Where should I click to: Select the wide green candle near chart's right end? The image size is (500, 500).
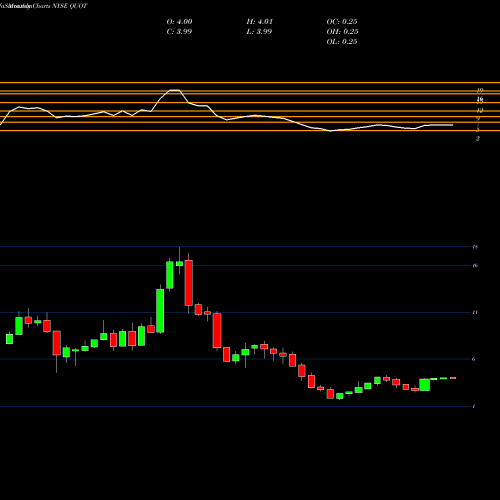point(425,385)
